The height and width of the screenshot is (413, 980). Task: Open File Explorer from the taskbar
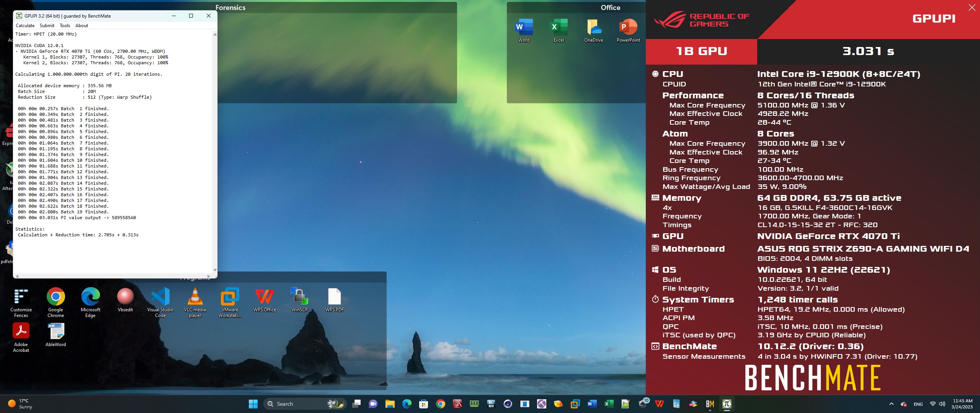point(390,404)
